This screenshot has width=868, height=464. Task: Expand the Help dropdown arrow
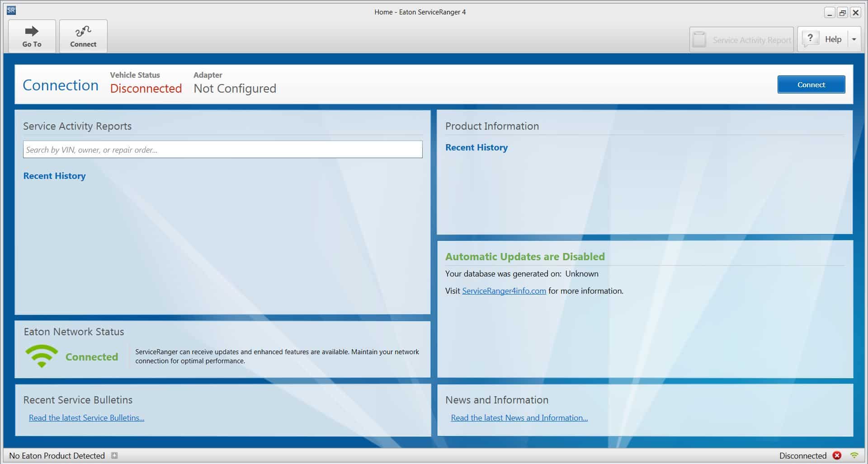click(854, 39)
